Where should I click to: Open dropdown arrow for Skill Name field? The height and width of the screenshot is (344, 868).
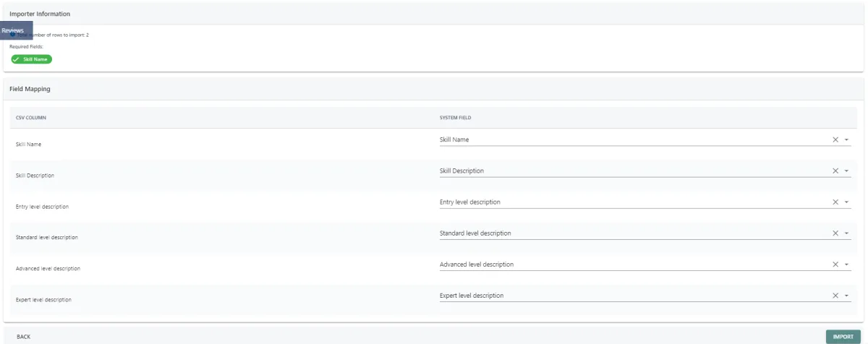(x=846, y=139)
